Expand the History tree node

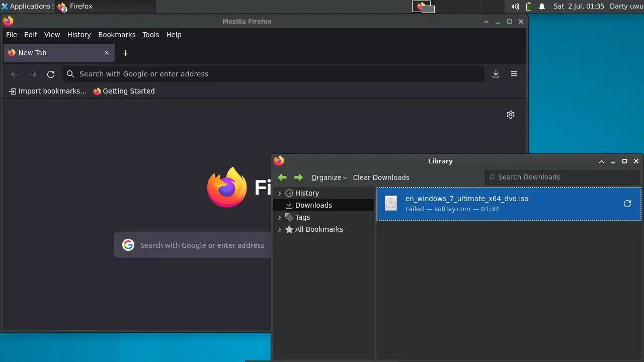pos(280,193)
